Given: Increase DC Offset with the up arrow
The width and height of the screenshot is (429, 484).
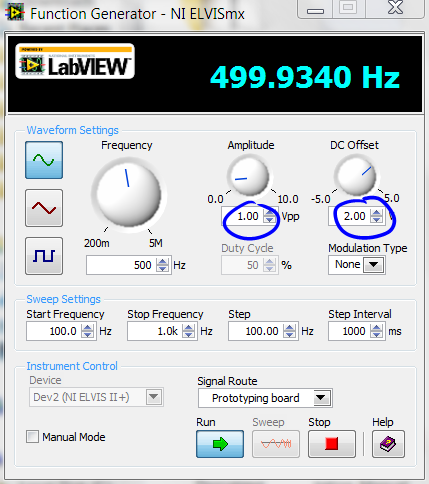Looking at the screenshot, I should tap(376, 212).
